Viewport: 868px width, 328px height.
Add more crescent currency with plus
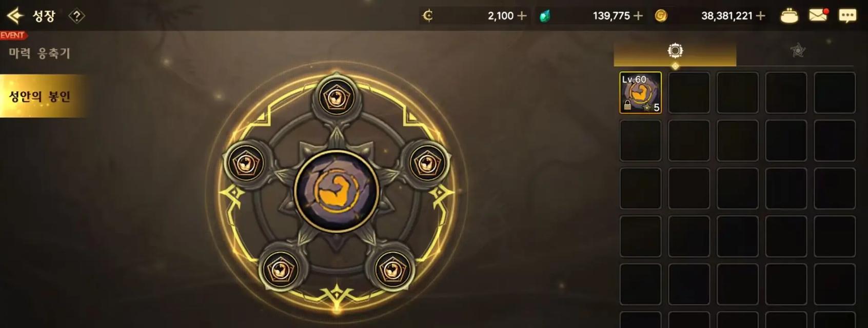point(522,16)
